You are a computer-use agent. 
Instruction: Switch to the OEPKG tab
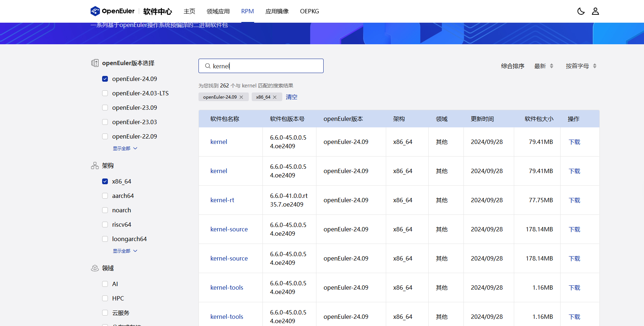[x=309, y=11]
